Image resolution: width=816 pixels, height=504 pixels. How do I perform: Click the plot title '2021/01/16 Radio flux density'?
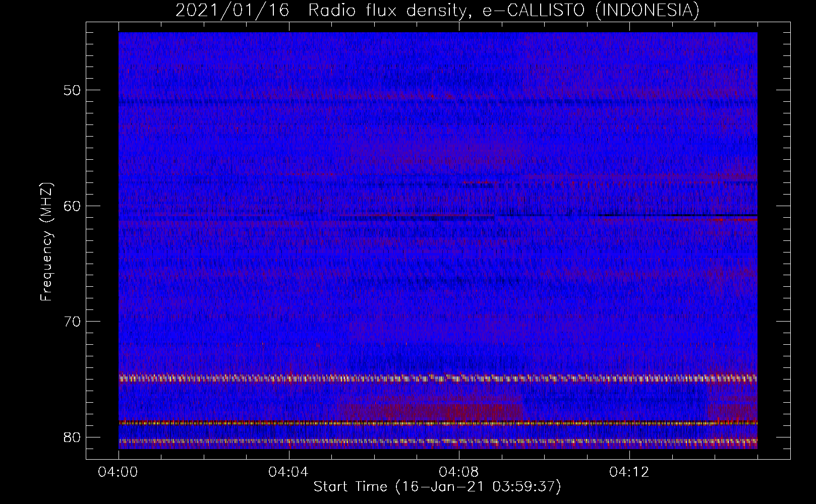(320, 10)
